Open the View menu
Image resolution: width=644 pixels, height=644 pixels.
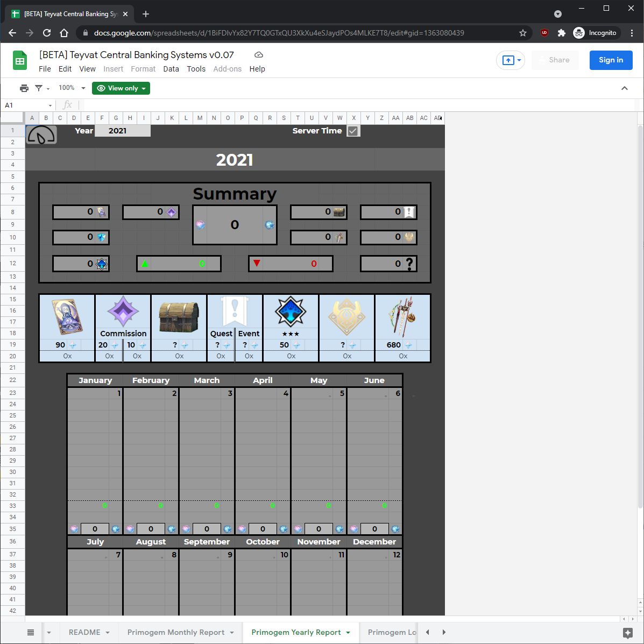(x=88, y=69)
